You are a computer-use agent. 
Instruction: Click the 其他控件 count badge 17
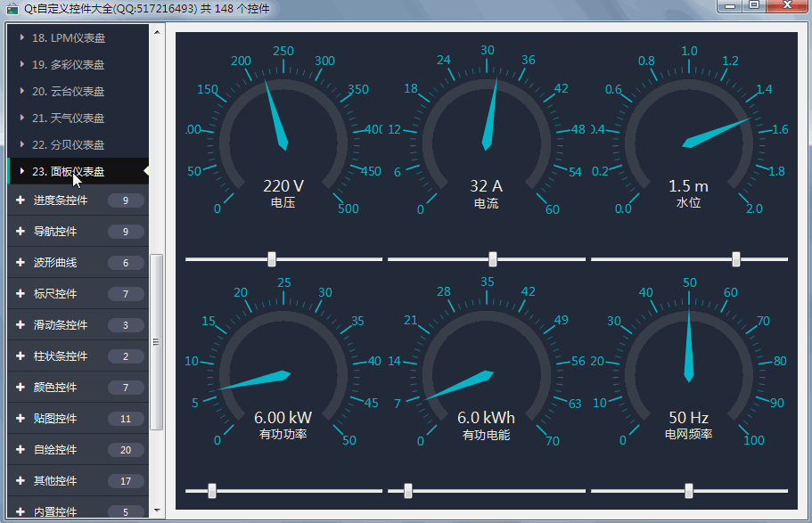pos(126,481)
